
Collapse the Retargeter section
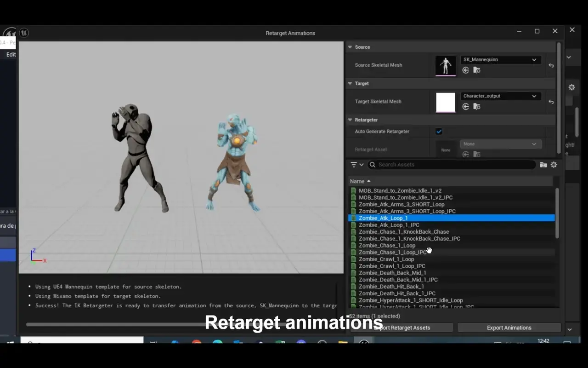(x=350, y=120)
